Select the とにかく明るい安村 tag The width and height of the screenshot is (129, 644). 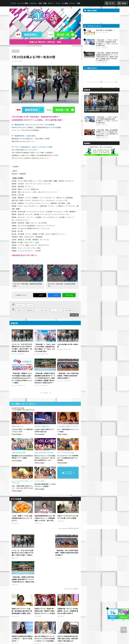[42, 310]
